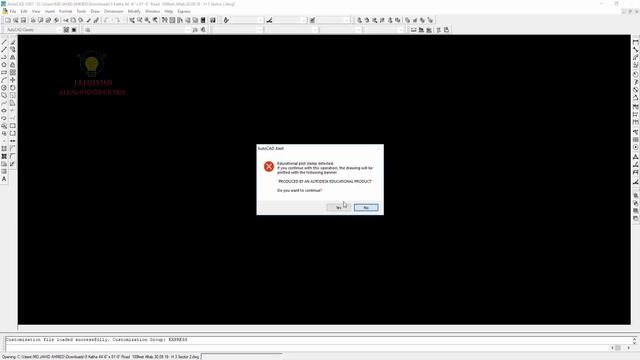
Task: Select the Rotate modify tool
Action: point(13,87)
